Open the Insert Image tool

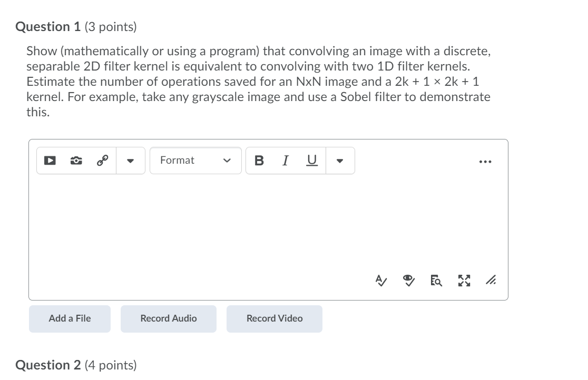tap(76, 161)
